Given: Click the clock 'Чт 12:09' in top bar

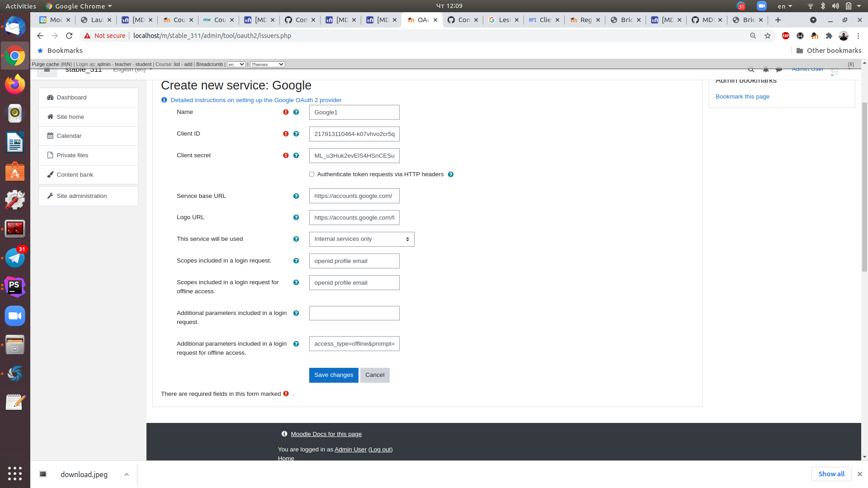Looking at the screenshot, I should coord(449,6).
